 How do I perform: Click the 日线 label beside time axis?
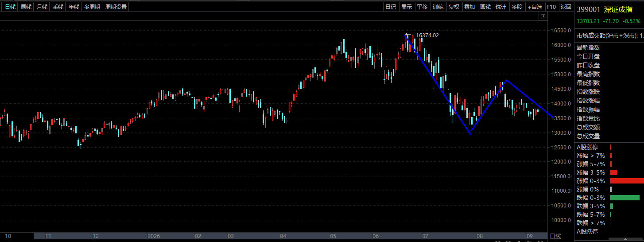555,236
